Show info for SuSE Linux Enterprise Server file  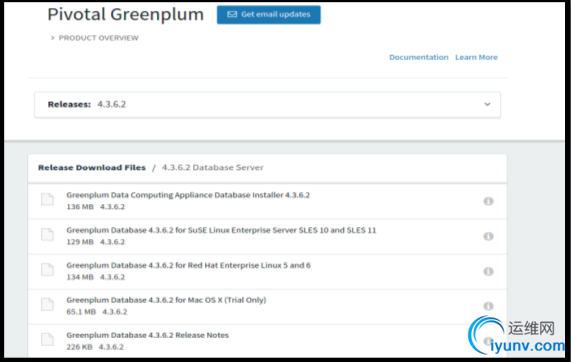(488, 236)
